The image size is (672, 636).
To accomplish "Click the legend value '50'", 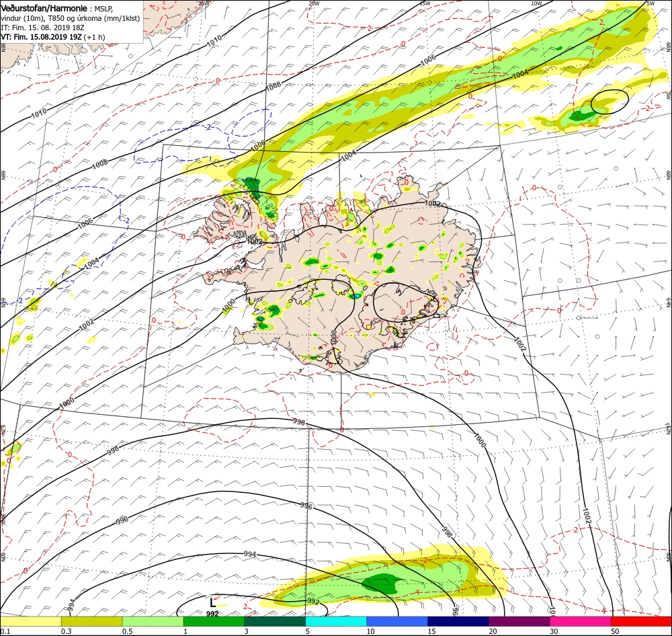I will 616,631.
